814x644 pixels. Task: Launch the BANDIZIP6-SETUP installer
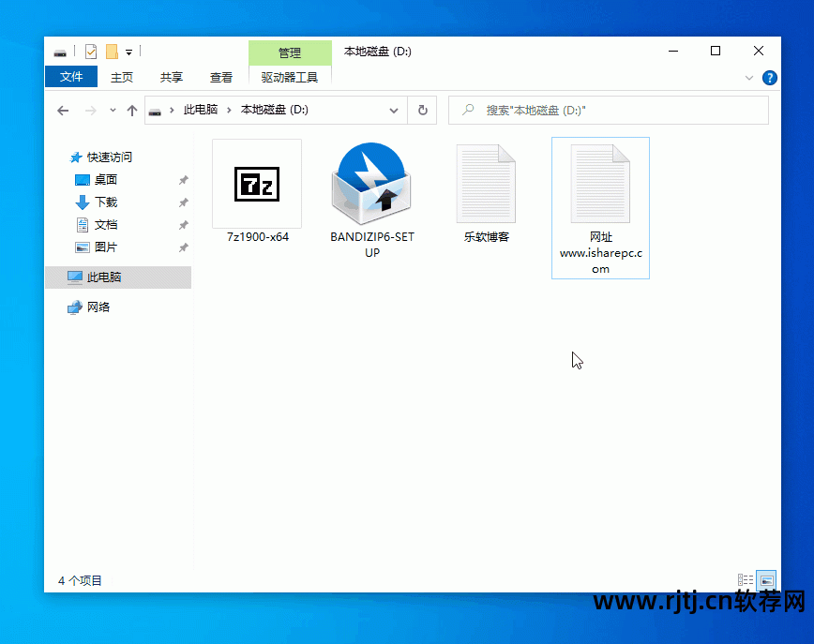click(x=371, y=183)
